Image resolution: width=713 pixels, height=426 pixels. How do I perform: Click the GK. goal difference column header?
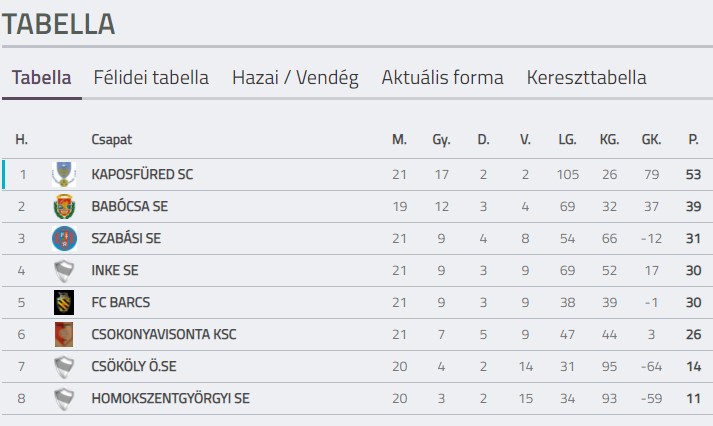(x=652, y=140)
